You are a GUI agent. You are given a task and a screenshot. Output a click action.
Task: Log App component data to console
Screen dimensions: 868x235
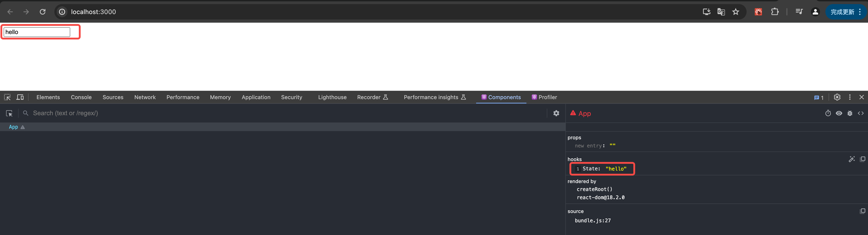850,113
